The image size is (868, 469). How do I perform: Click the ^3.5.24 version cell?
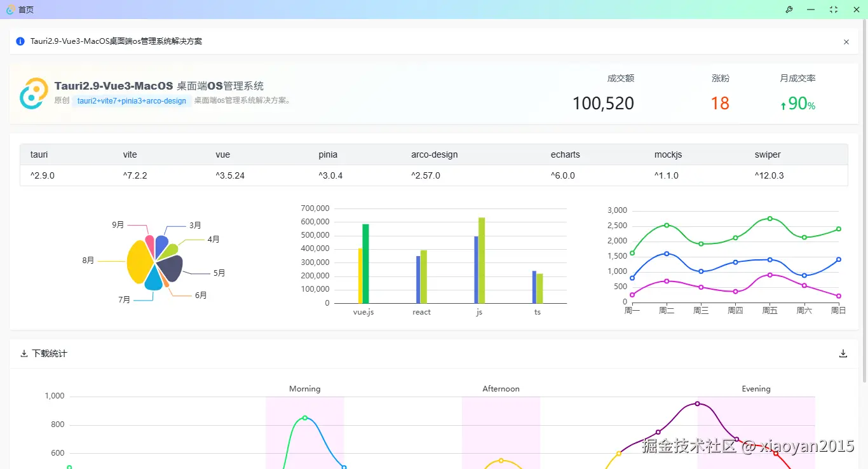click(x=230, y=175)
